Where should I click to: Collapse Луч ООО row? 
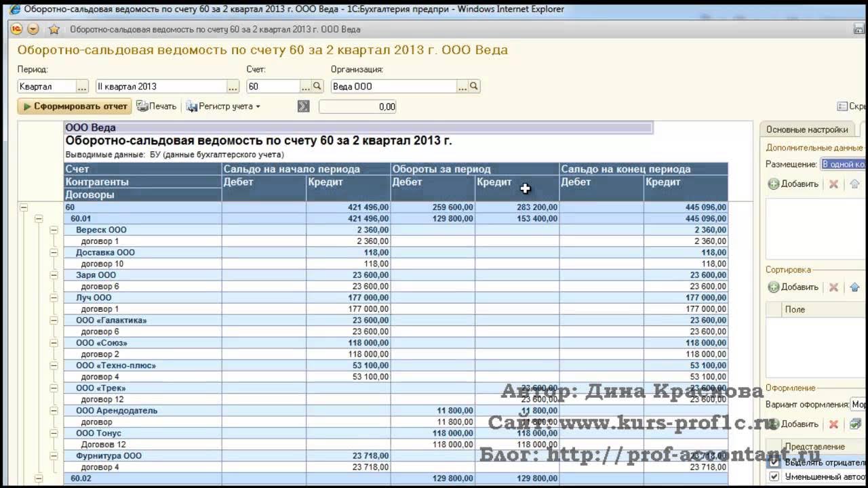click(54, 298)
